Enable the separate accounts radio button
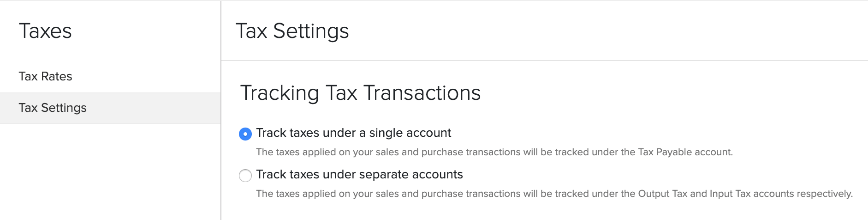868x220 pixels. [245, 176]
